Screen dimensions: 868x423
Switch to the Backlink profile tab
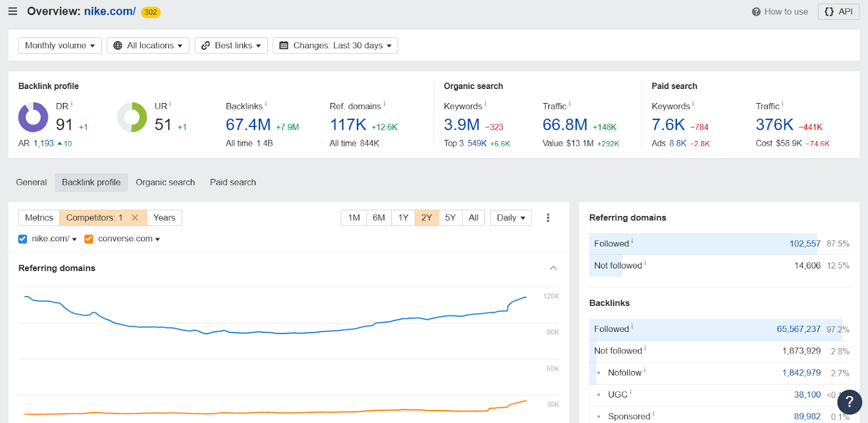(91, 182)
